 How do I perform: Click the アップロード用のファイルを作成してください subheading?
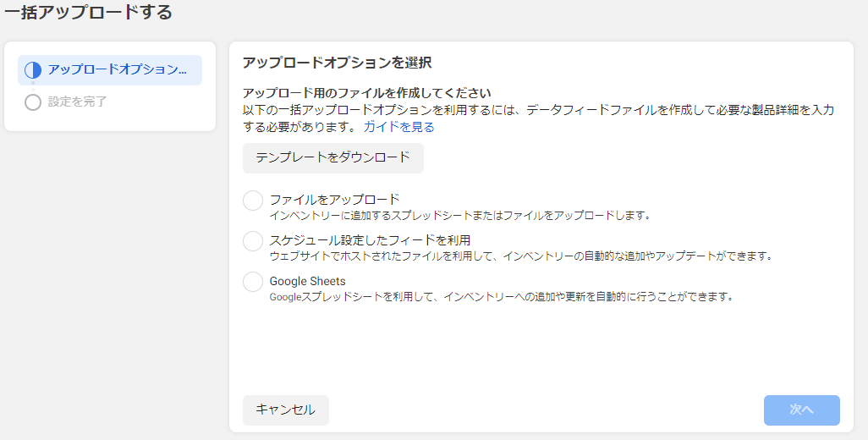[367, 92]
